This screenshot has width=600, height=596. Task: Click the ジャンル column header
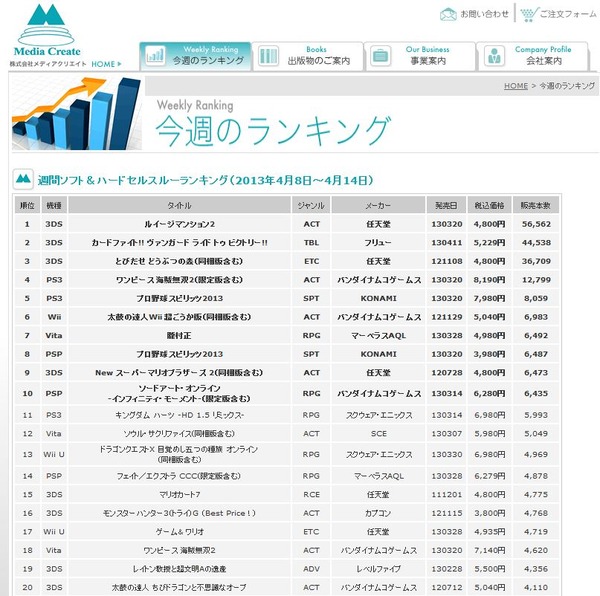click(311, 205)
